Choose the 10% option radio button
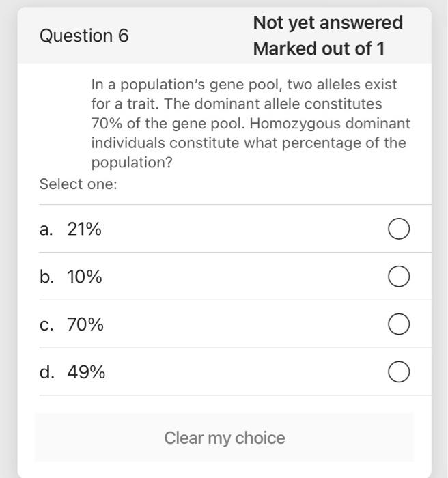The height and width of the screenshot is (478, 448). point(400,277)
